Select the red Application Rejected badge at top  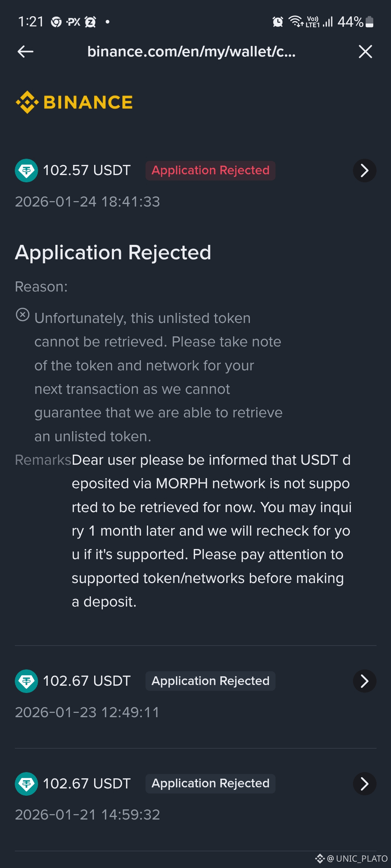210,170
